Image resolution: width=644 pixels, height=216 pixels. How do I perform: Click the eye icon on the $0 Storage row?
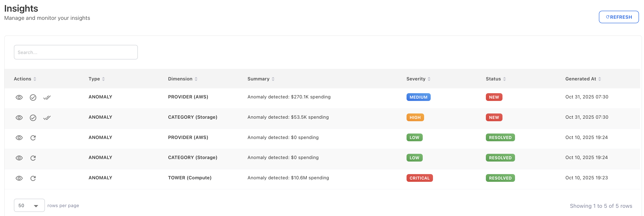(19, 158)
